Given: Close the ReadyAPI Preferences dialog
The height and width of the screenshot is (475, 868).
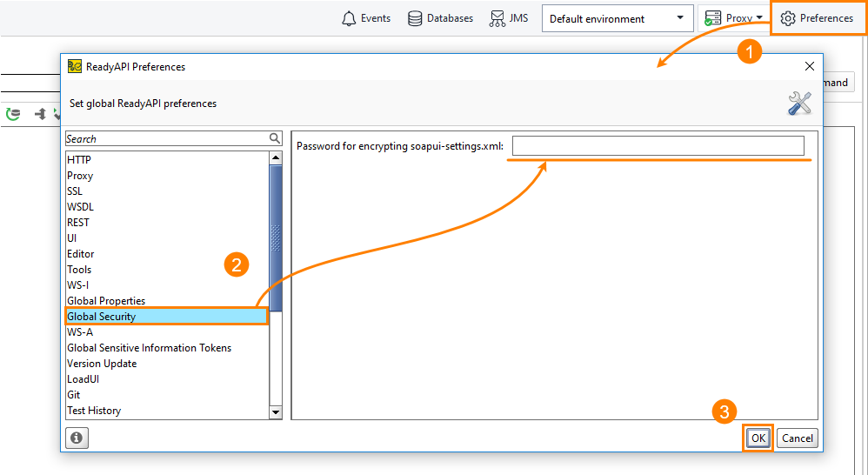Looking at the screenshot, I should pos(810,66).
